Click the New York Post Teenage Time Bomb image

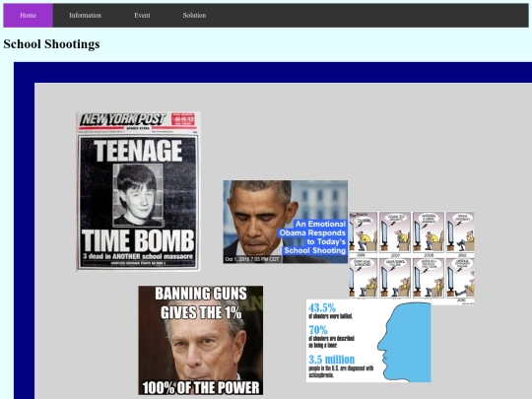tap(138, 192)
